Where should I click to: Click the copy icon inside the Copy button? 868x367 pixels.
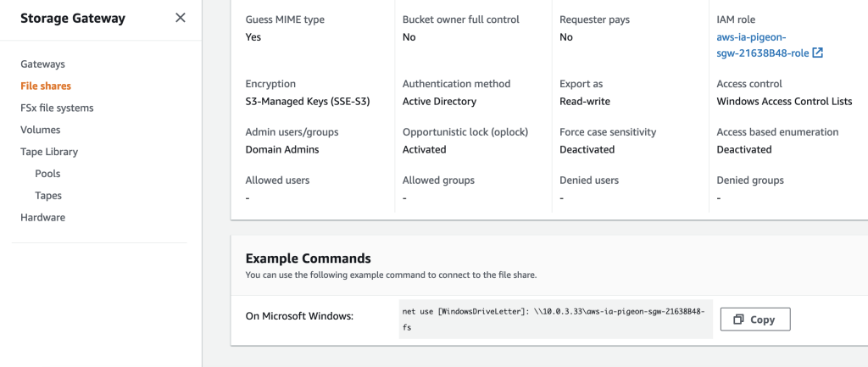coord(738,320)
